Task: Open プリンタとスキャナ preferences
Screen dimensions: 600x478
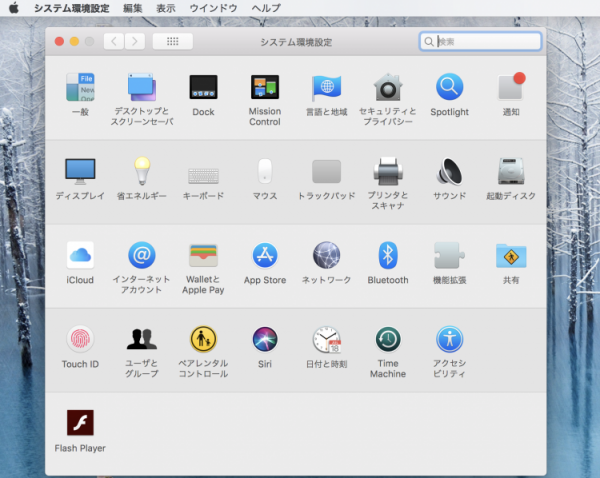Action: pyautogui.click(x=388, y=171)
